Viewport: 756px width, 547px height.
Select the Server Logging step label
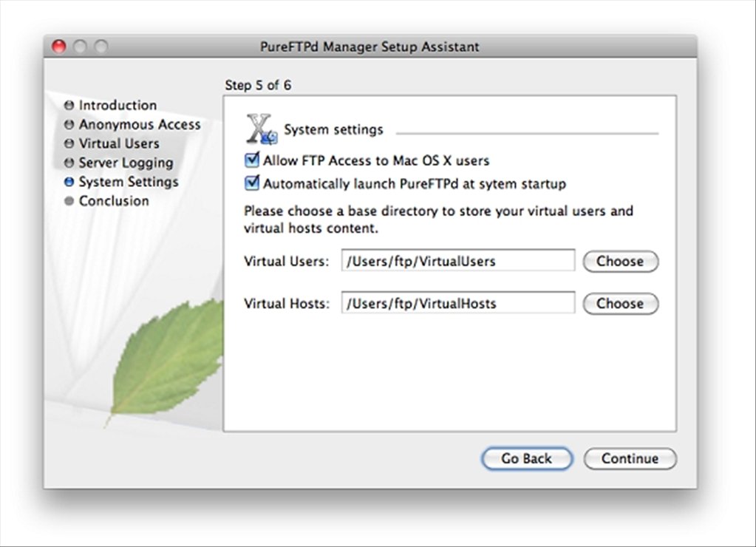point(126,163)
